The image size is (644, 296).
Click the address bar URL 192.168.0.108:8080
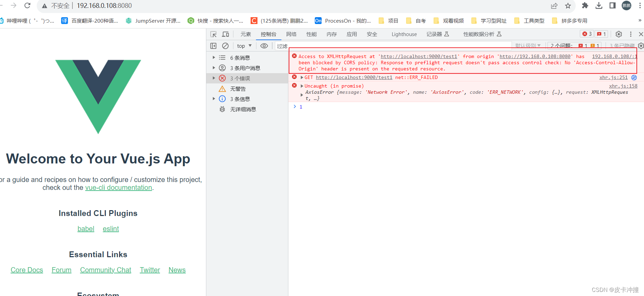(104, 5)
